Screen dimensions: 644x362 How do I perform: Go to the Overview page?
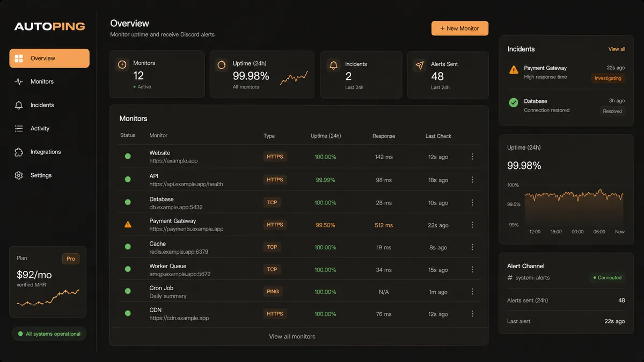click(49, 58)
